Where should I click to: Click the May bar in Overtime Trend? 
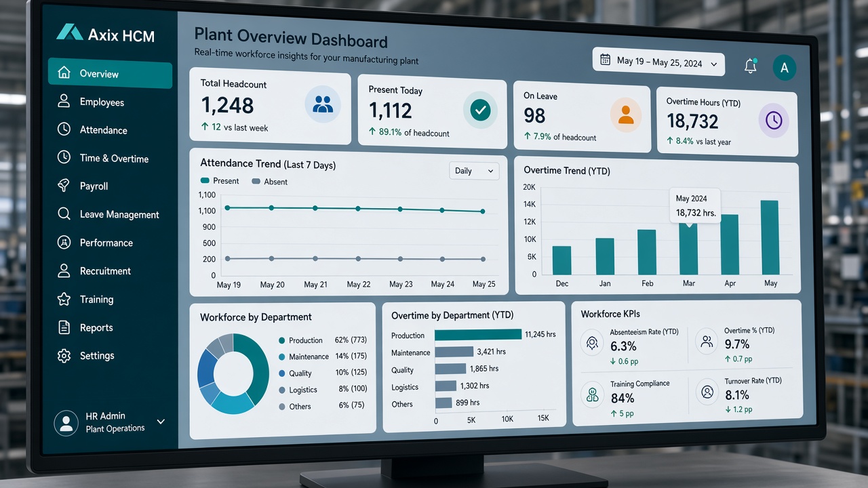[x=769, y=237]
